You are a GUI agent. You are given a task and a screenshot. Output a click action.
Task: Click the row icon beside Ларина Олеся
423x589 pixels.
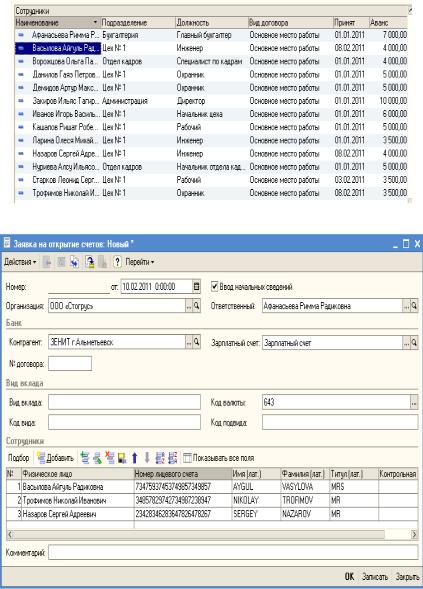click(x=21, y=140)
